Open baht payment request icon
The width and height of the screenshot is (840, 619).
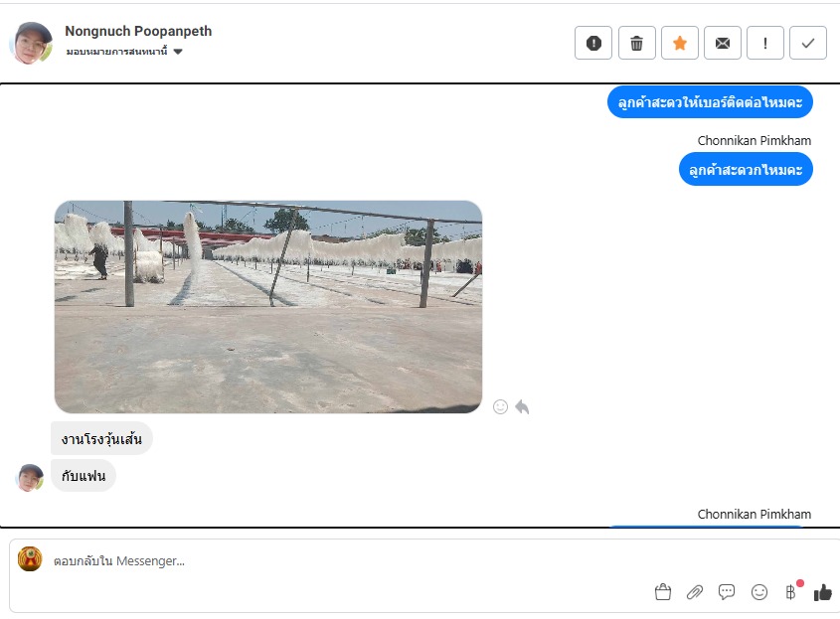790,592
